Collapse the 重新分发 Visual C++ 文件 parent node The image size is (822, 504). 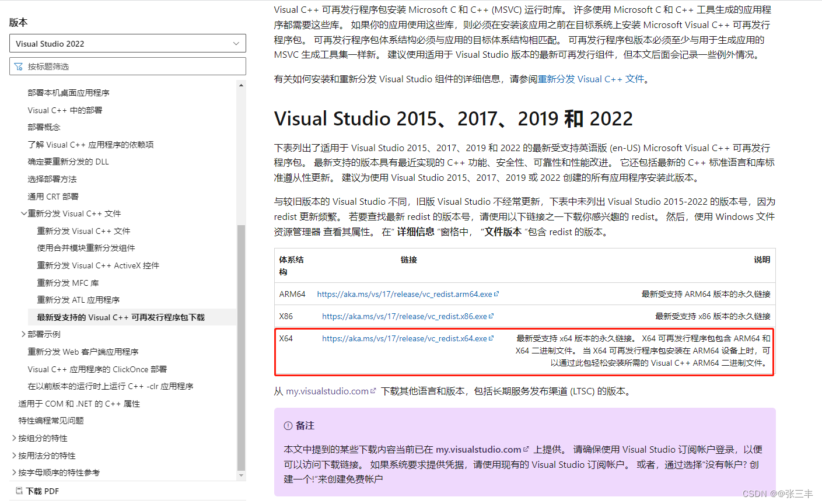coord(24,213)
